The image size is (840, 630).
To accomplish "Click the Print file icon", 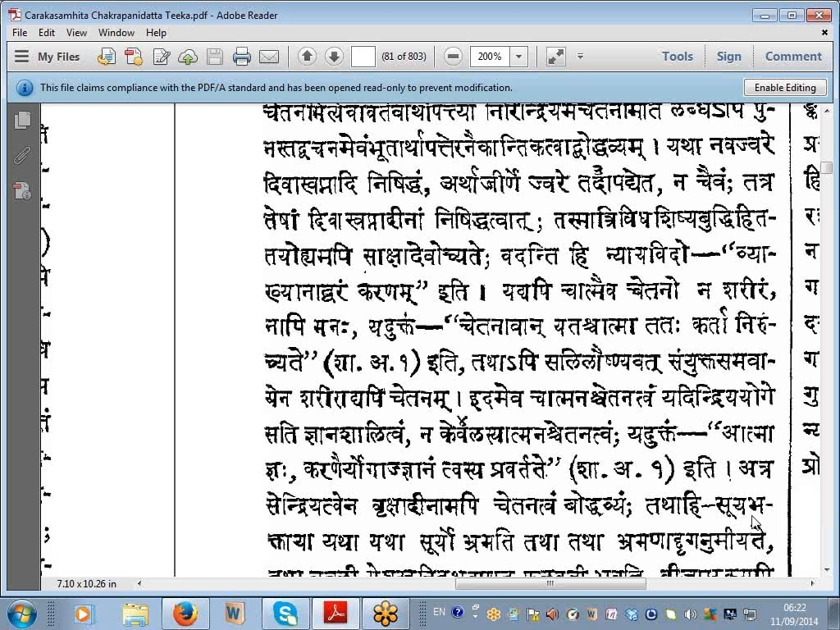I will (x=241, y=57).
